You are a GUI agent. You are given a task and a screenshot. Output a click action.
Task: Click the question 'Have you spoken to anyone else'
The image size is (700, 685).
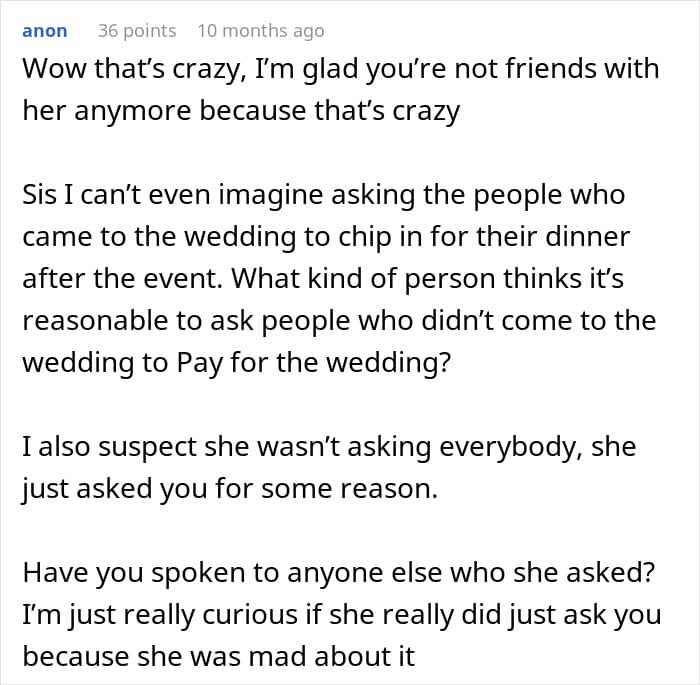tap(338, 573)
